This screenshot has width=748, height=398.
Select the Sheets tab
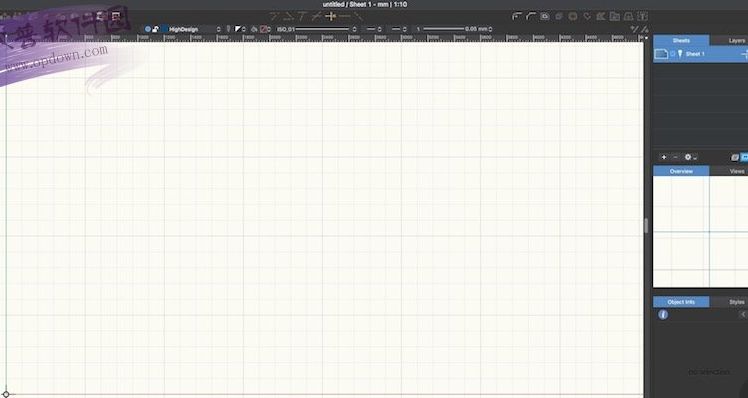pyautogui.click(x=681, y=41)
